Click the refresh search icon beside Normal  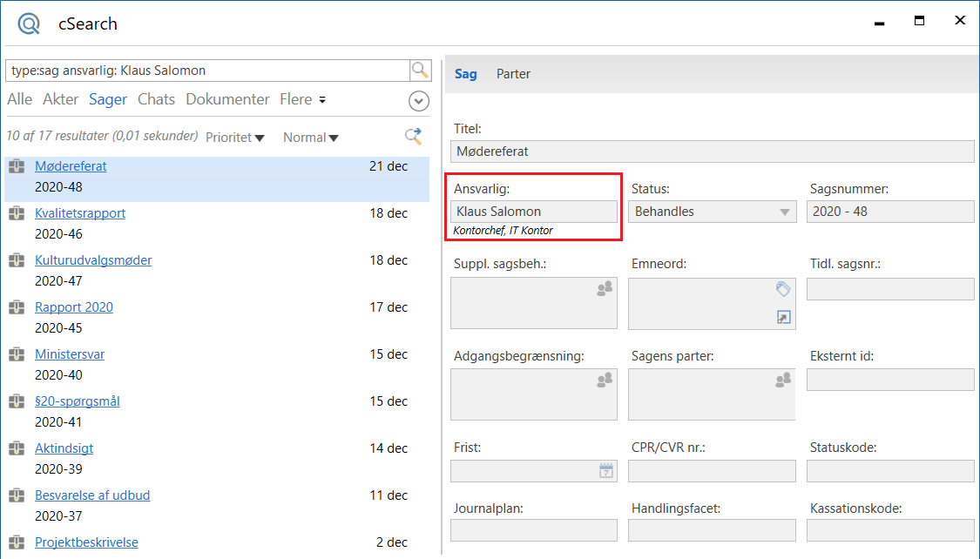click(413, 136)
